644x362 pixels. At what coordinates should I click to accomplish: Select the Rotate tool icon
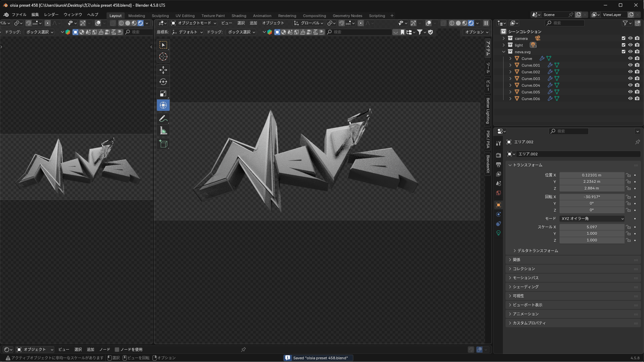(x=163, y=81)
